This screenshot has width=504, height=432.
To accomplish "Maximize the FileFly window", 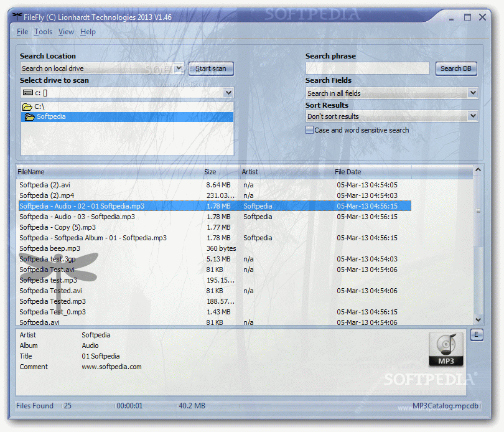I will (467, 17).
